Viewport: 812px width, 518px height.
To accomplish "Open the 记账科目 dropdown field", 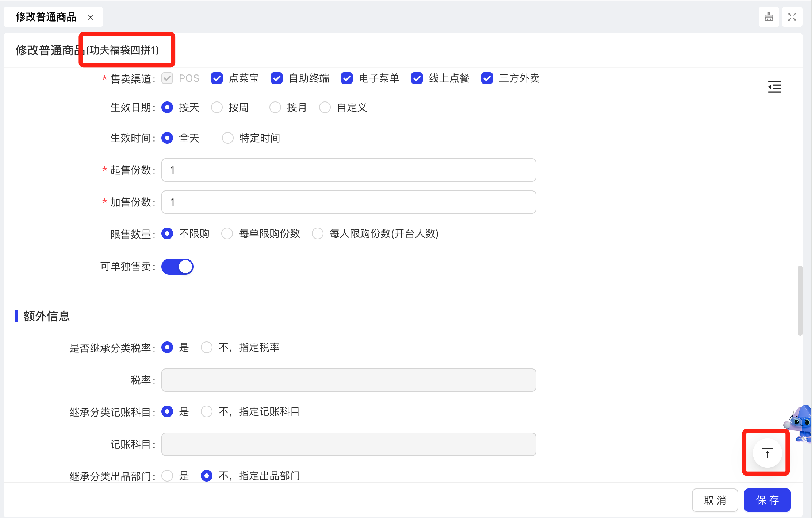I will tap(348, 444).
